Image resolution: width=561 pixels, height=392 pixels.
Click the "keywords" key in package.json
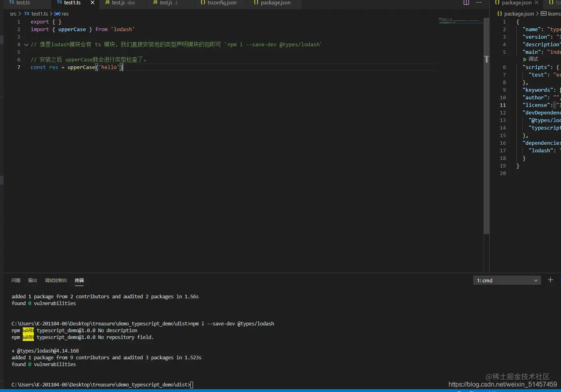(x=538, y=90)
